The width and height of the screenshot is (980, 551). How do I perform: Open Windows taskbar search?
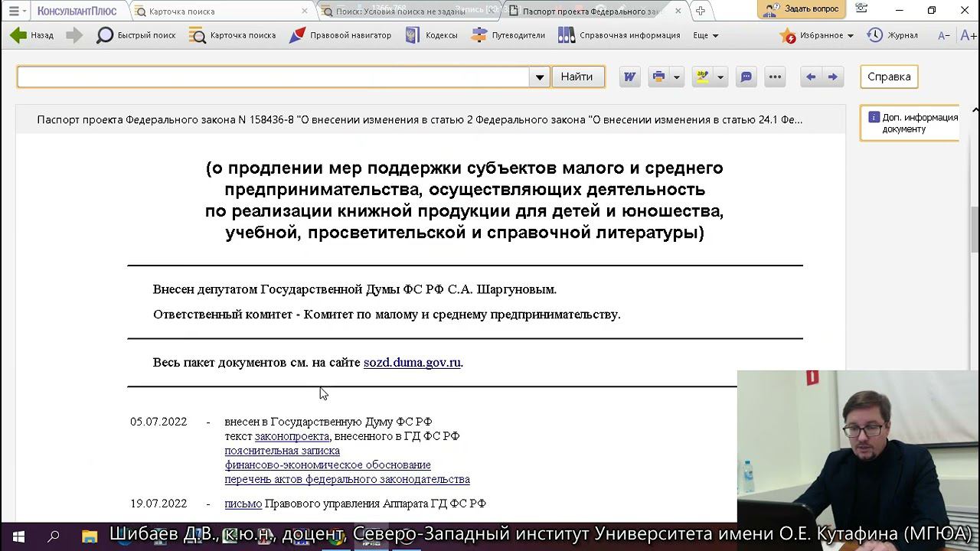click(54, 536)
